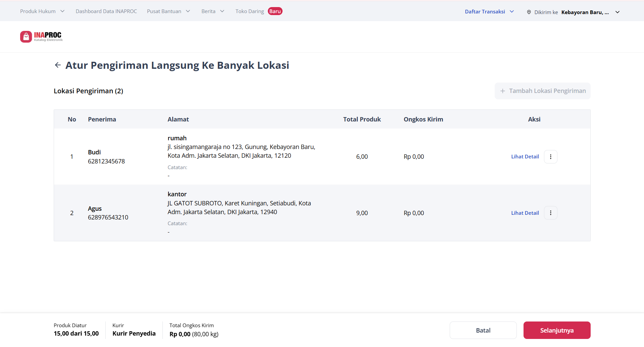Go back using the left arrow icon

coord(58,65)
